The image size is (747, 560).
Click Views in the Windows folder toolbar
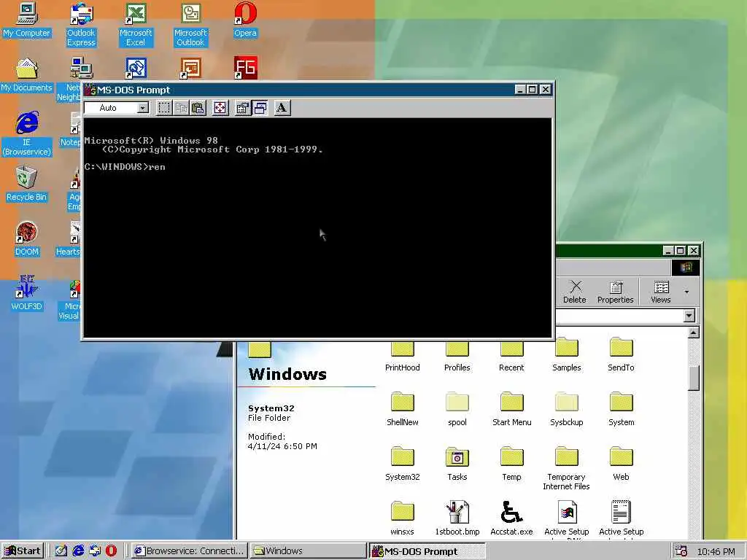click(x=660, y=292)
